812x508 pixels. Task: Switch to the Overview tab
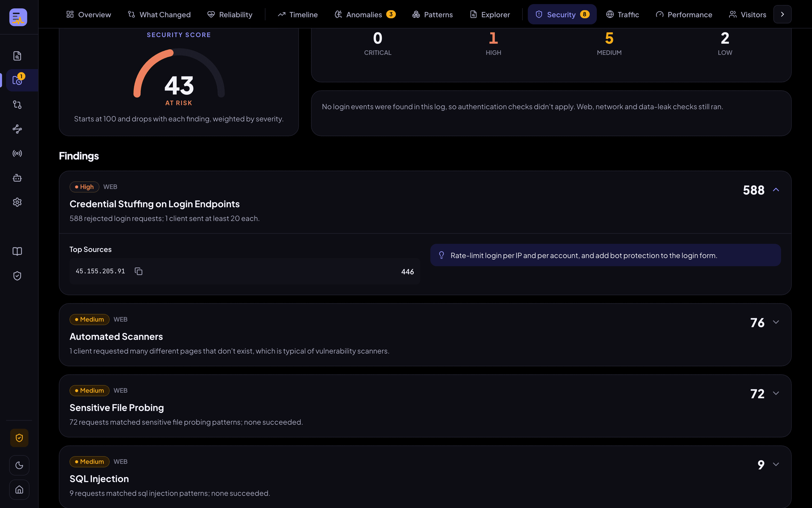tap(89, 14)
